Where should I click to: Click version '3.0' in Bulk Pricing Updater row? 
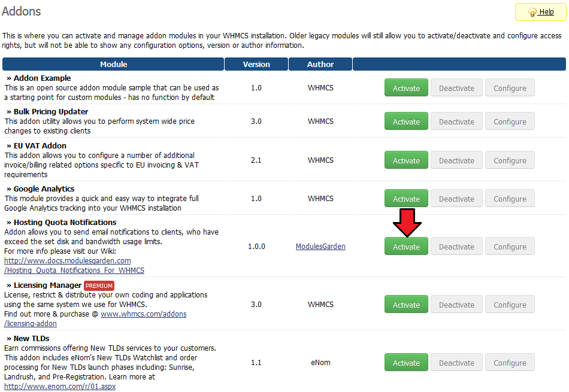(x=256, y=121)
